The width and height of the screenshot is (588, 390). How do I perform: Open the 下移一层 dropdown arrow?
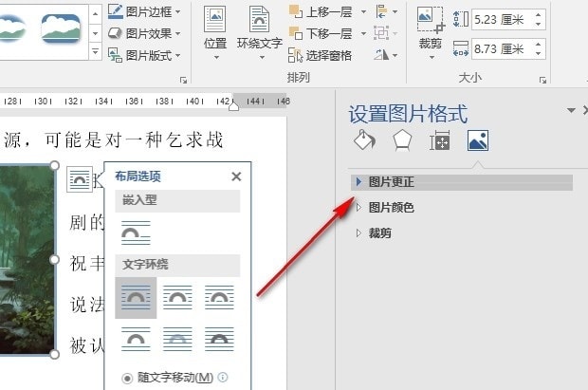363,34
